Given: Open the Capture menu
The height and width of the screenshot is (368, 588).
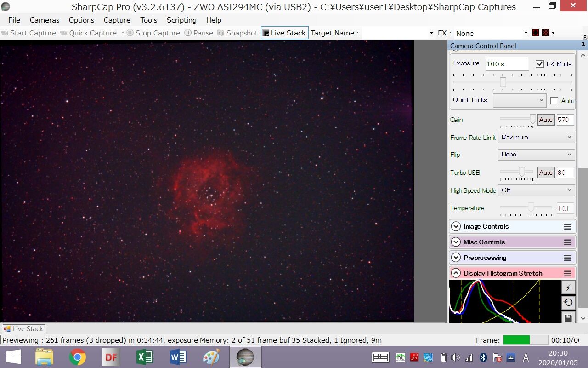Looking at the screenshot, I should pyautogui.click(x=117, y=20).
